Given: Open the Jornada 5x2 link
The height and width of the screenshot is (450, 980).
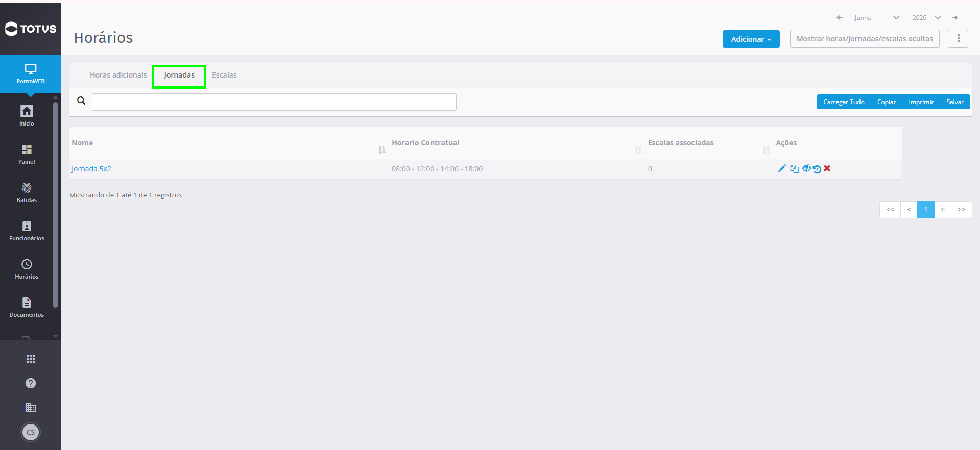Looking at the screenshot, I should 91,169.
